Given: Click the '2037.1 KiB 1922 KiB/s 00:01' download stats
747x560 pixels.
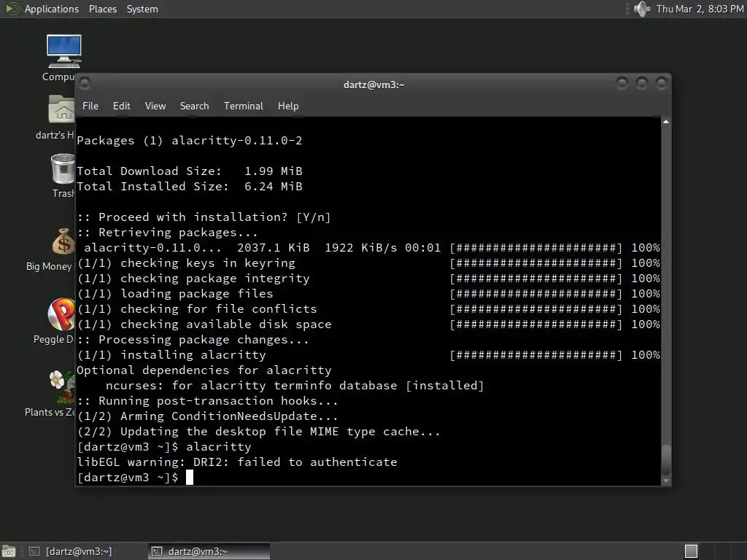Looking at the screenshot, I should pos(338,248).
